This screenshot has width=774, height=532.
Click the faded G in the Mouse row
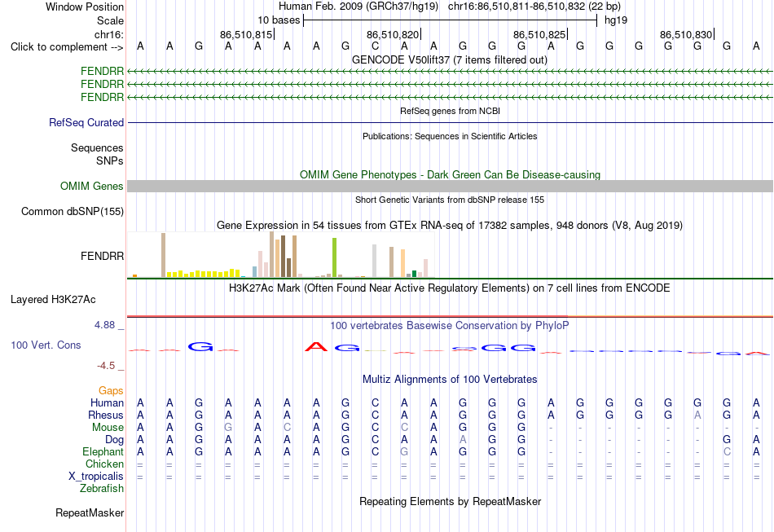228,428
